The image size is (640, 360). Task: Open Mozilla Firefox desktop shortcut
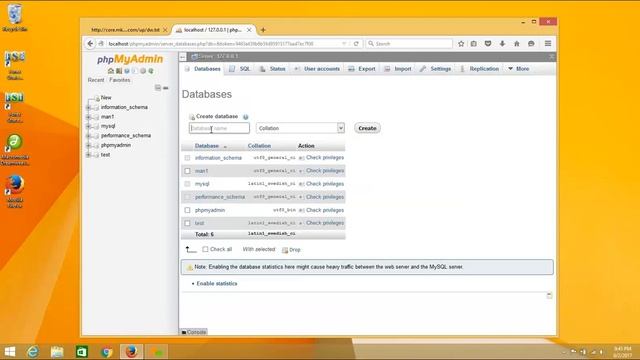click(x=15, y=191)
